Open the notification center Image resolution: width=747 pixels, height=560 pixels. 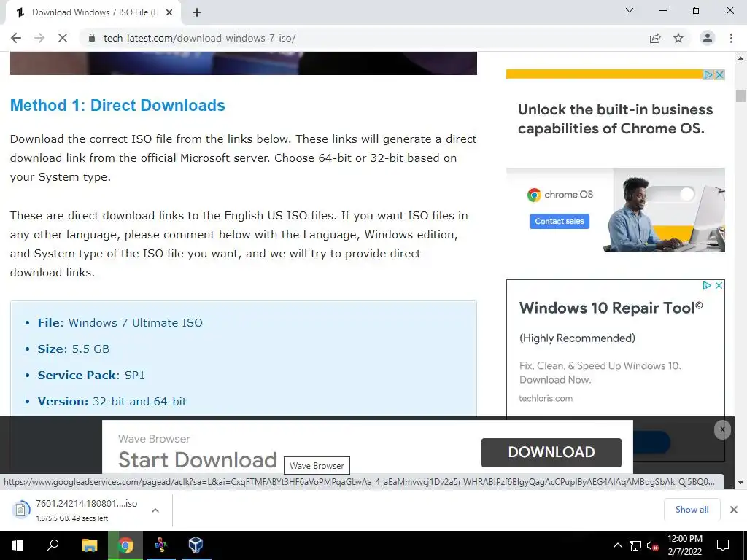[723, 545]
